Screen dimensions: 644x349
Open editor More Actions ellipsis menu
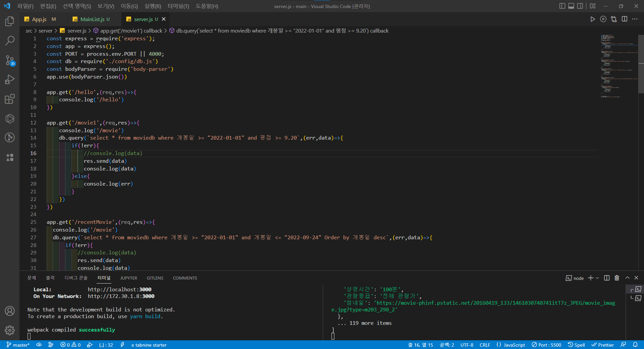[x=635, y=19]
